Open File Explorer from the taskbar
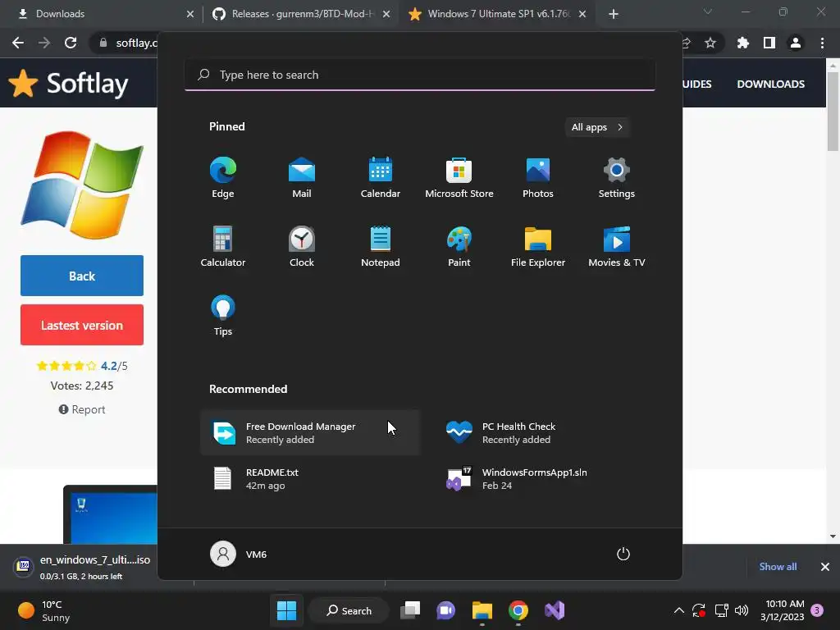The image size is (840, 630). click(x=482, y=610)
